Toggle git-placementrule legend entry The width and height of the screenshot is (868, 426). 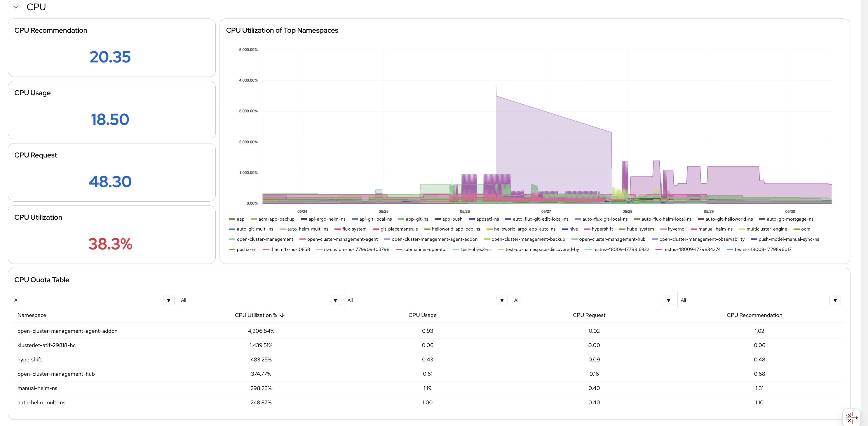click(x=395, y=229)
